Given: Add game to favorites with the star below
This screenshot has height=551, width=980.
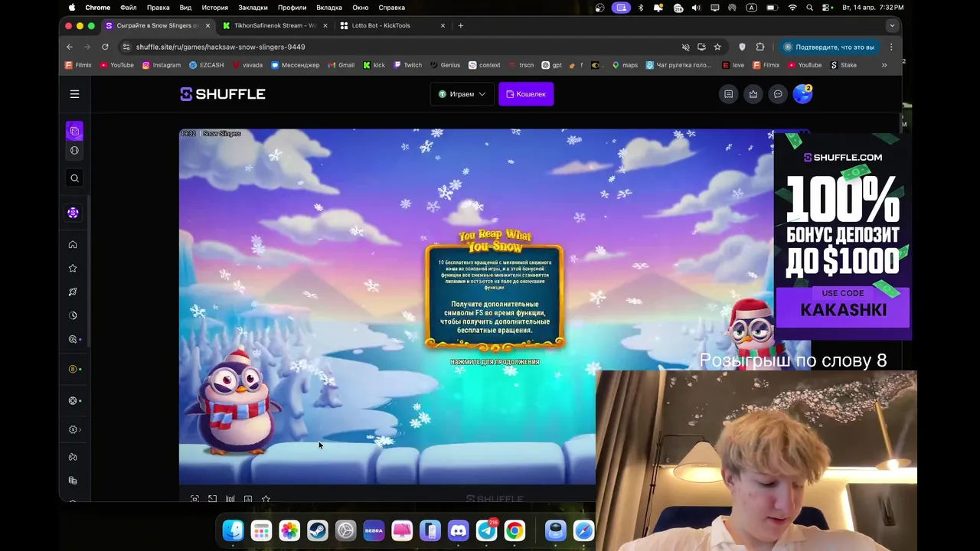Looking at the screenshot, I should (266, 499).
